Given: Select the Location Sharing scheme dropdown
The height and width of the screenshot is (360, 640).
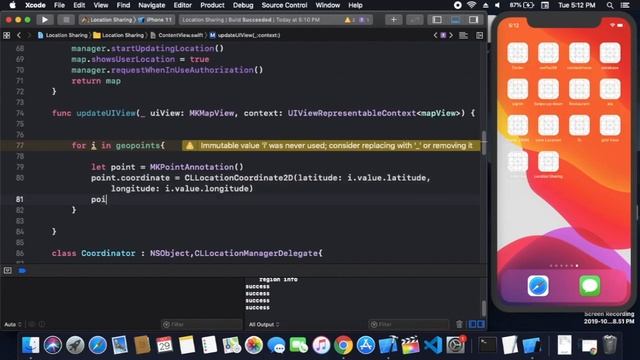Looking at the screenshot, I should pos(107,20).
